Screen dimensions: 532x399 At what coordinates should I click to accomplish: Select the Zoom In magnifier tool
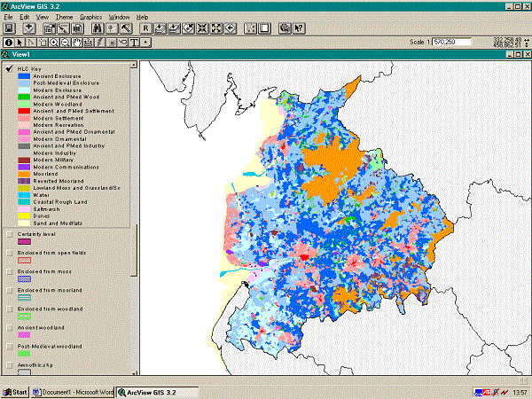(54, 43)
